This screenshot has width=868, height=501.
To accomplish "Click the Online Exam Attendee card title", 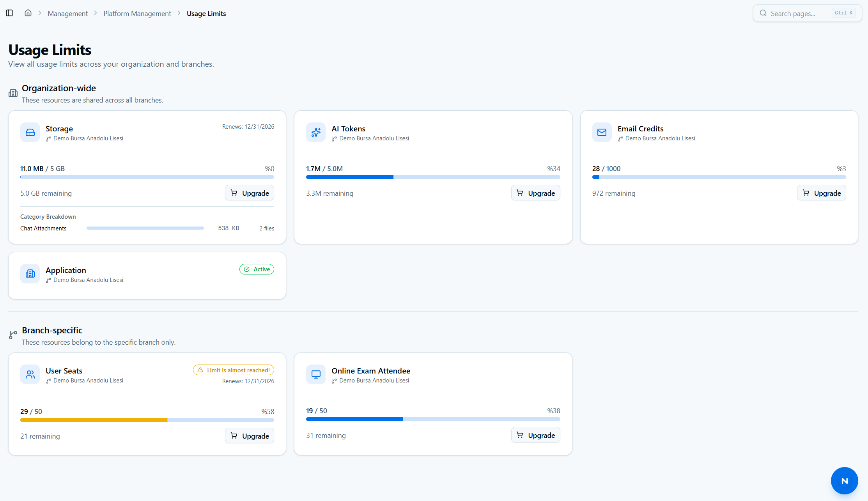I will point(371,371).
